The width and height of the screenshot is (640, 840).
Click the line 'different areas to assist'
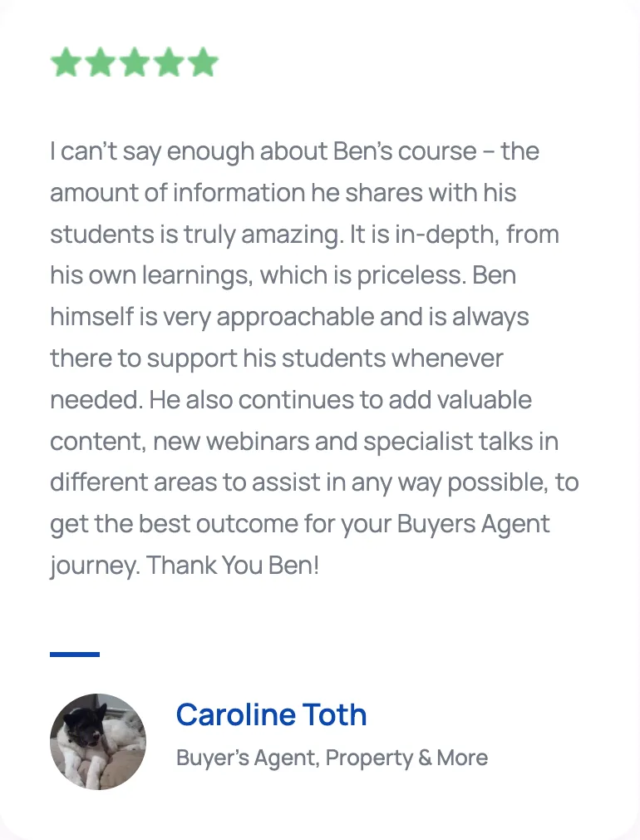click(x=314, y=482)
